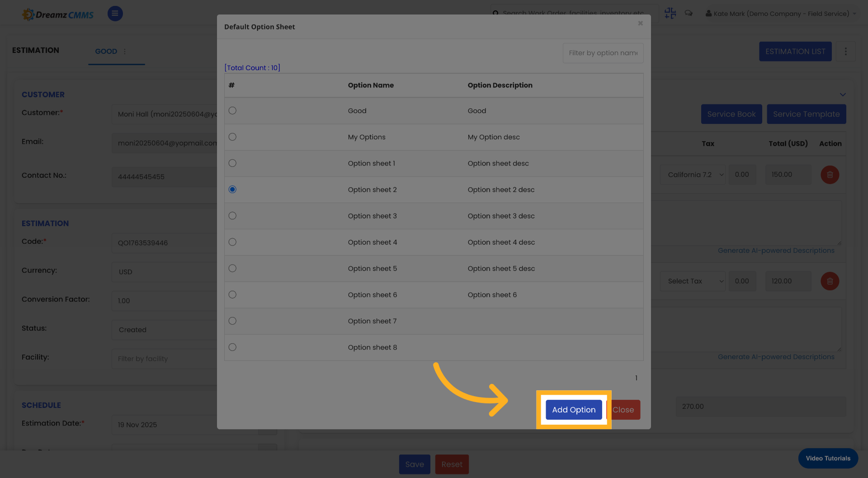Image resolution: width=868 pixels, height=478 pixels.
Task: Expand the Kate Mark account dropdown
Action: pyautogui.click(x=854, y=14)
